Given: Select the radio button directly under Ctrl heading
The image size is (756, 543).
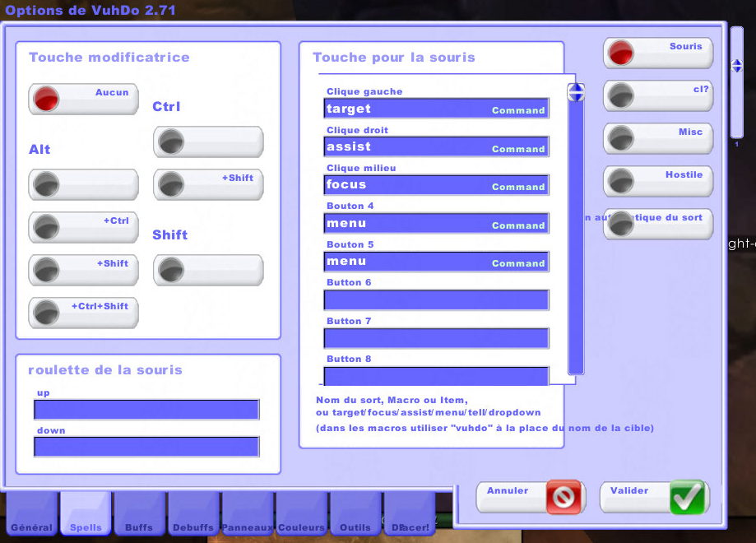Looking at the screenshot, I should tap(208, 142).
